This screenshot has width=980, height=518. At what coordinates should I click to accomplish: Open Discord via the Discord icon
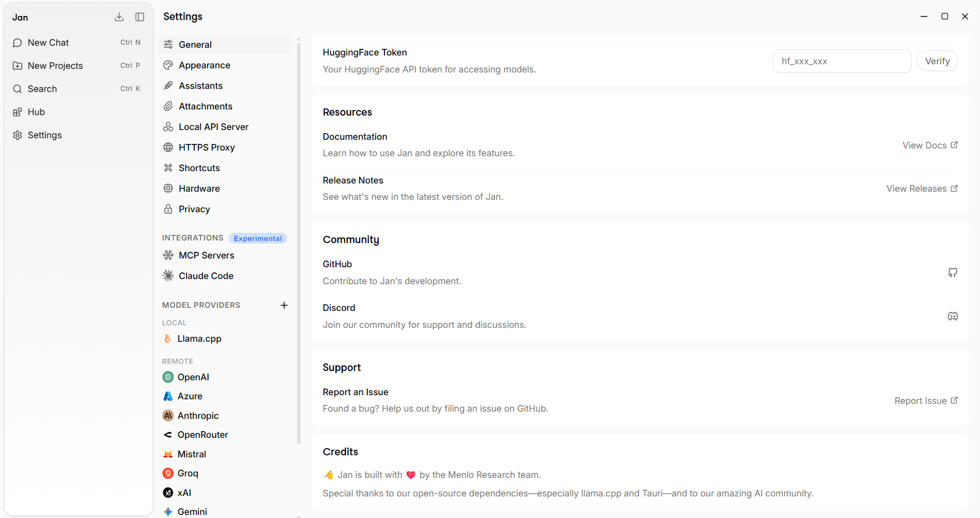[x=953, y=316]
